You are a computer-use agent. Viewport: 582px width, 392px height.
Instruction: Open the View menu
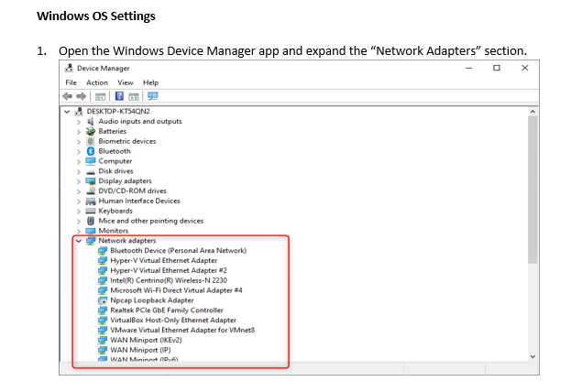tap(126, 82)
